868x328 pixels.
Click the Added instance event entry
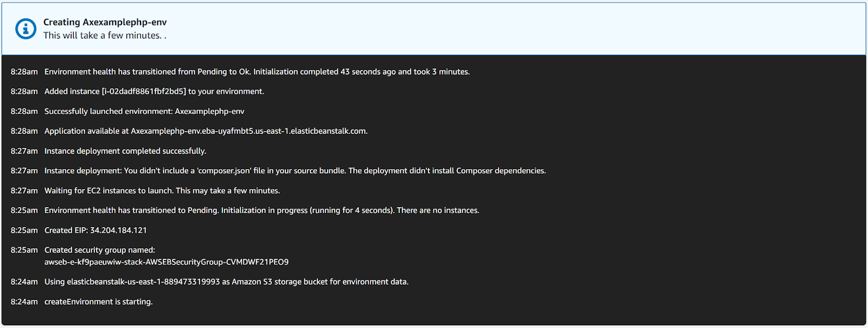154,91
